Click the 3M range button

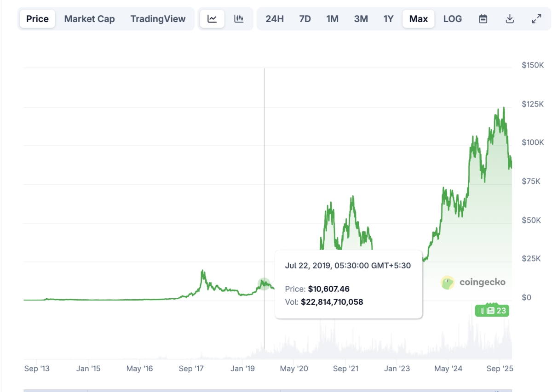pos(361,19)
